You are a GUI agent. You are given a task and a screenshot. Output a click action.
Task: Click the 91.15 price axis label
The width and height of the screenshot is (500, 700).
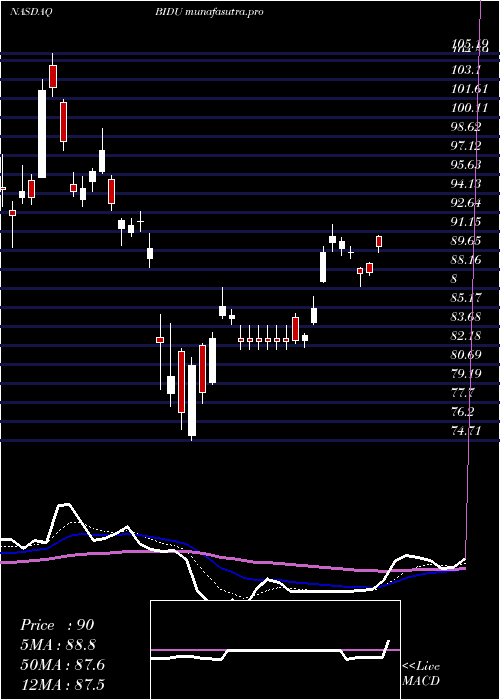coord(467,222)
